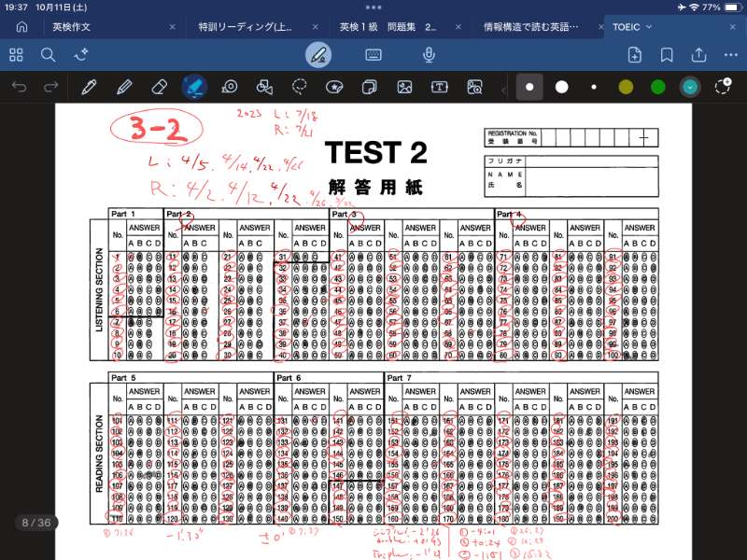Switch to keyboard input mode
Screen dimensions: 747x560
[373, 55]
